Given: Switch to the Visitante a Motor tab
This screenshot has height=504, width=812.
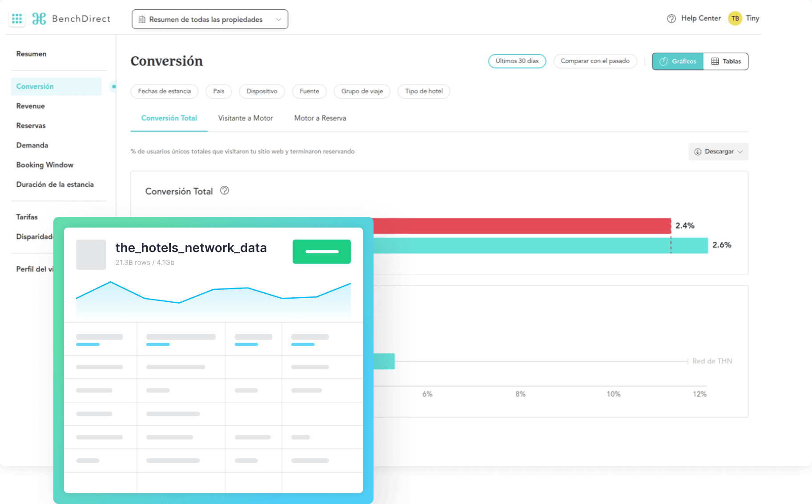Looking at the screenshot, I should point(245,118).
